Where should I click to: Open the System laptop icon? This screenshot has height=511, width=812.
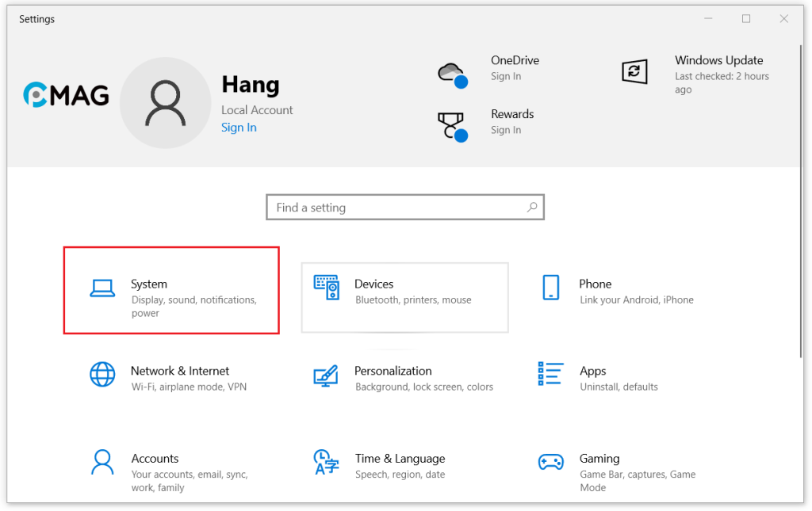click(x=102, y=289)
